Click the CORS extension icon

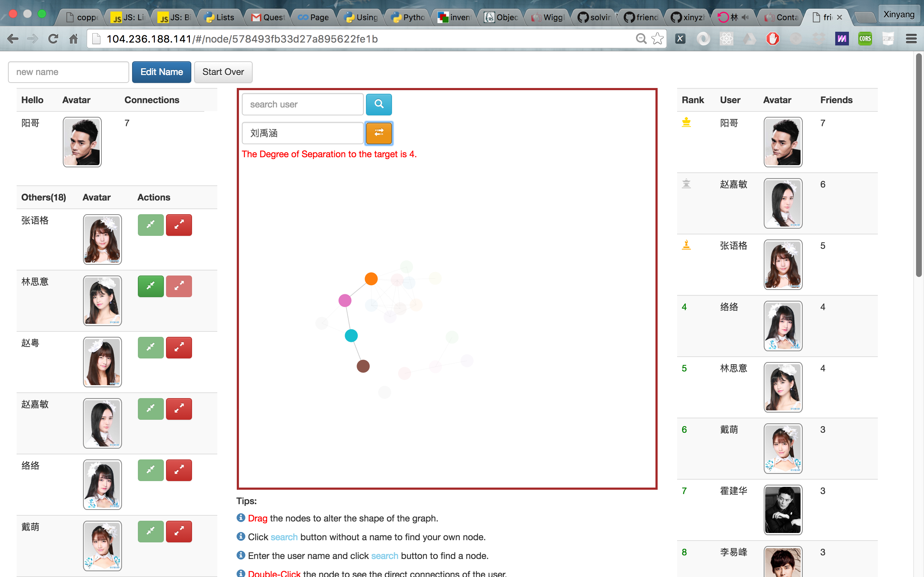(x=865, y=39)
